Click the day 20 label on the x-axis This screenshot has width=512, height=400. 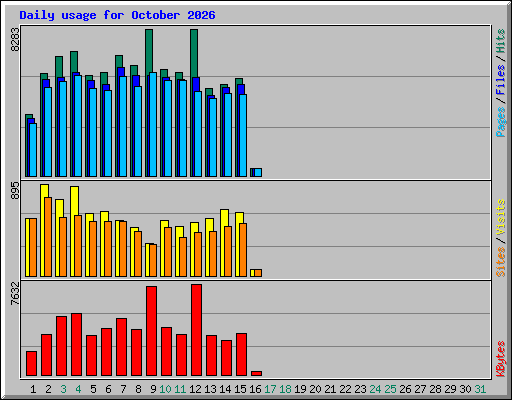click(315, 389)
